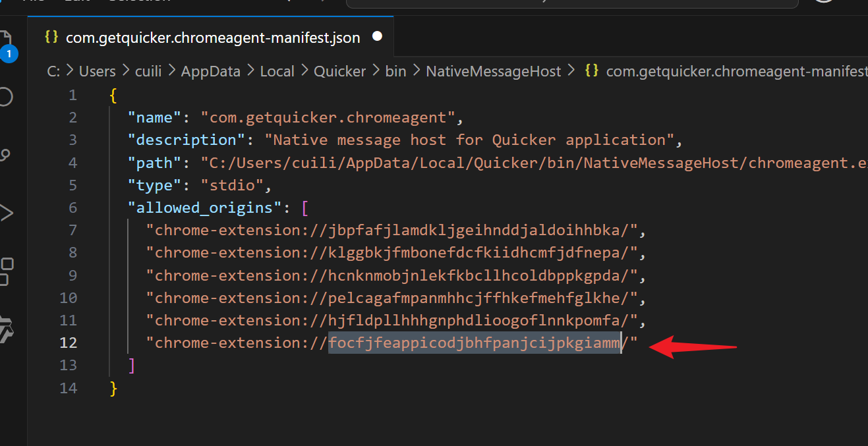Screen dimensions: 868x446
Task: Click the "stdio" value
Action: click(x=233, y=185)
